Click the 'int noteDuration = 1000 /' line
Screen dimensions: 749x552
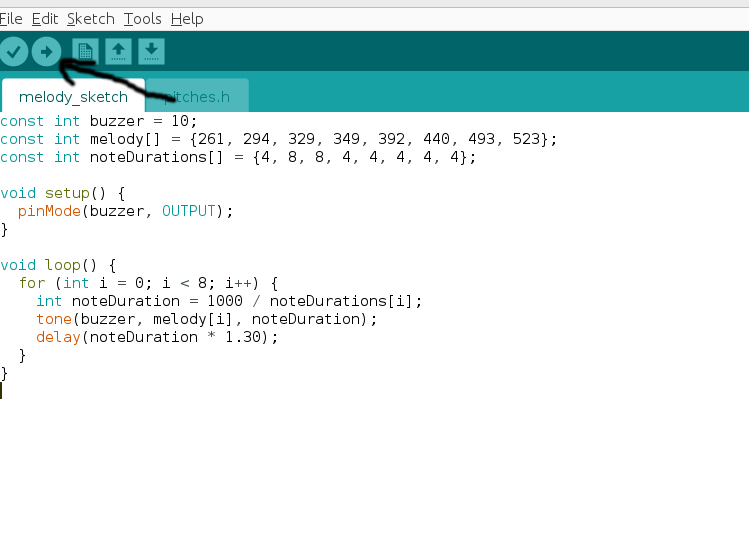pyautogui.click(x=229, y=301)
